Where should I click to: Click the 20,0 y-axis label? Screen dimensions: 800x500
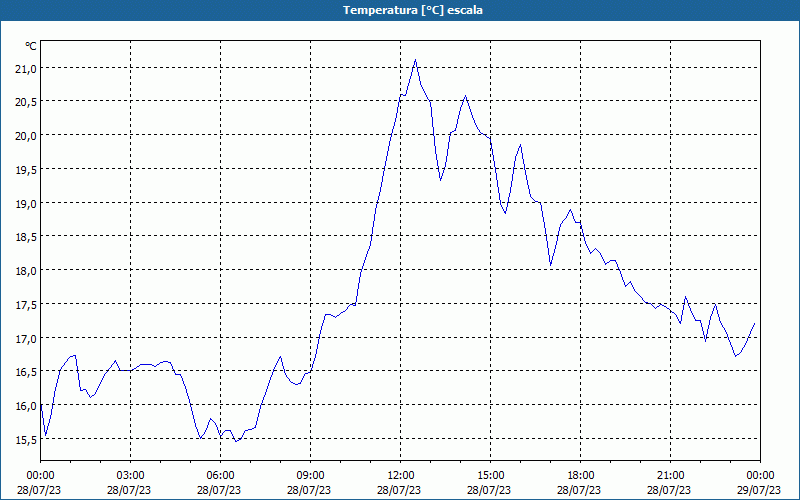(25, 136)
